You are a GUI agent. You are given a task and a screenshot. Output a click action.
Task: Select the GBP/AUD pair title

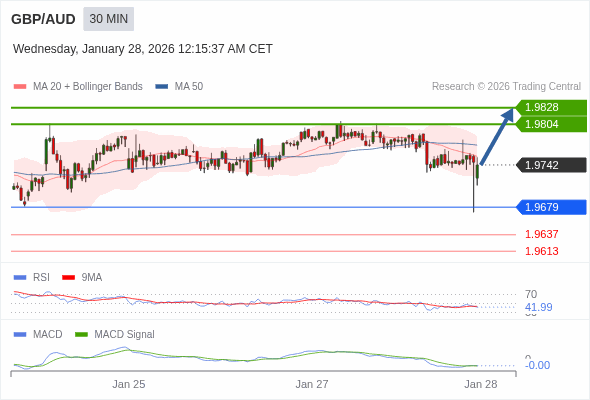coord(43,19)
